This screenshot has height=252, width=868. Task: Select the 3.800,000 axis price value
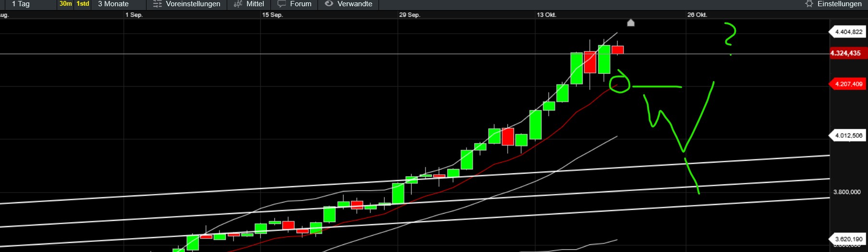tap(847, 192)
